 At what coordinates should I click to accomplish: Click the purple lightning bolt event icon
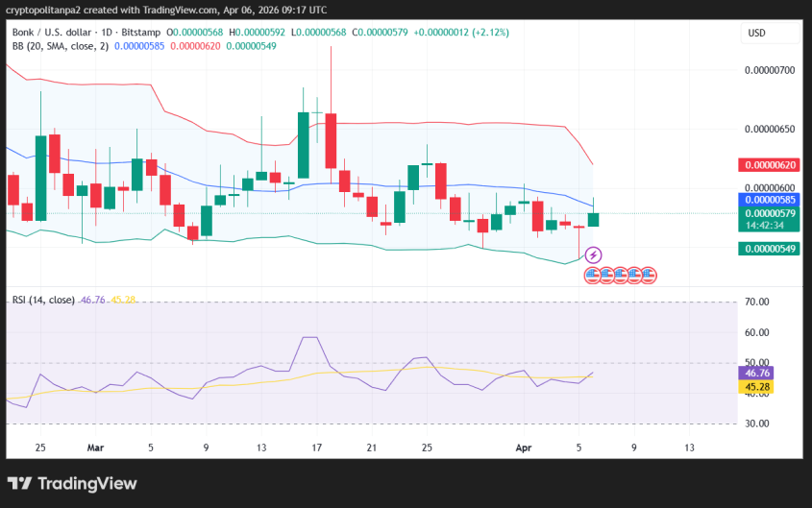click(593, 254)
